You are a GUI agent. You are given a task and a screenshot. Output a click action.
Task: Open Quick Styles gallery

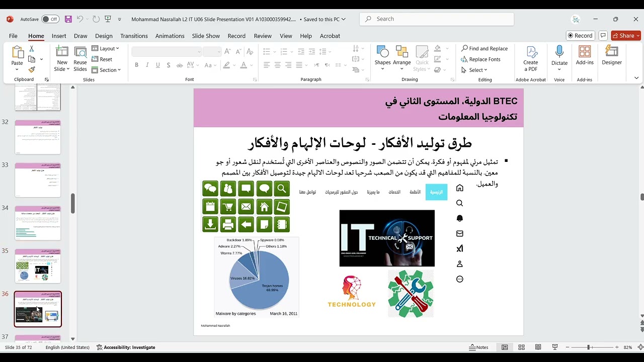(422, 58)
